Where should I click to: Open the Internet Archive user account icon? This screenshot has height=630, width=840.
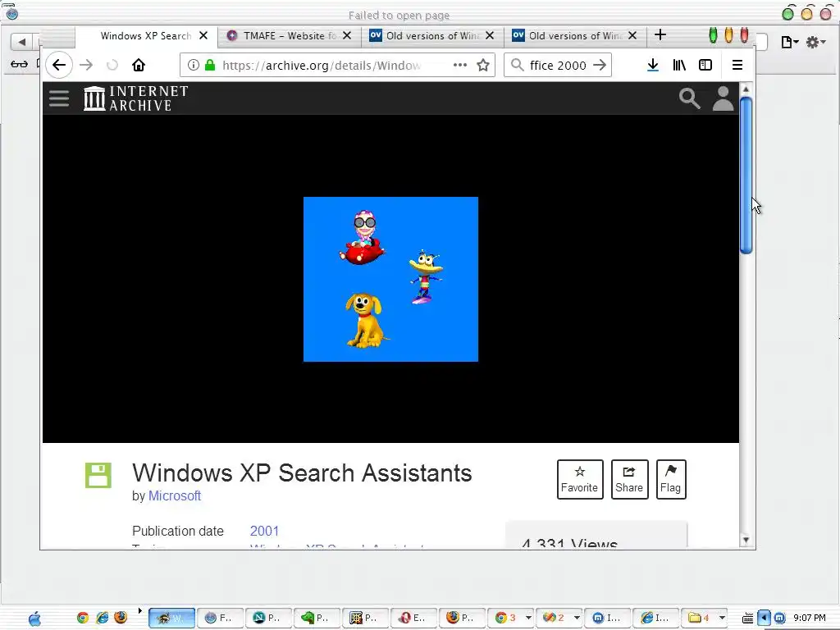click(x=723, y=98)
